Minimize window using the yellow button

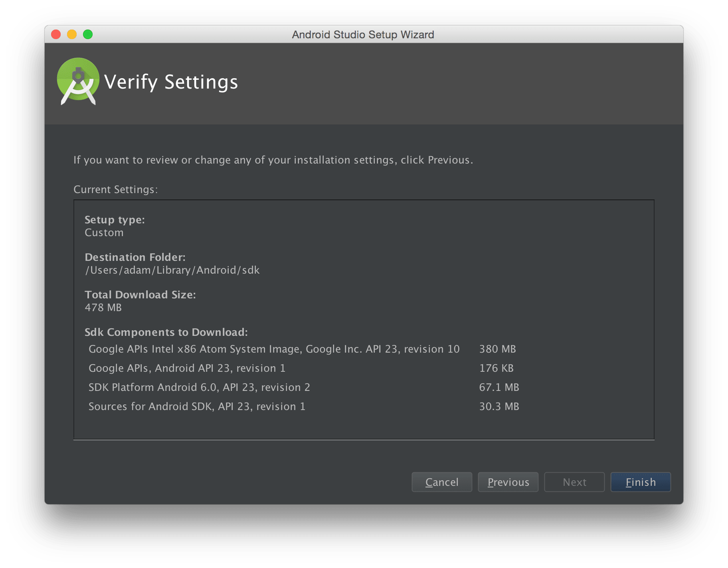click(x=72, y=35)
